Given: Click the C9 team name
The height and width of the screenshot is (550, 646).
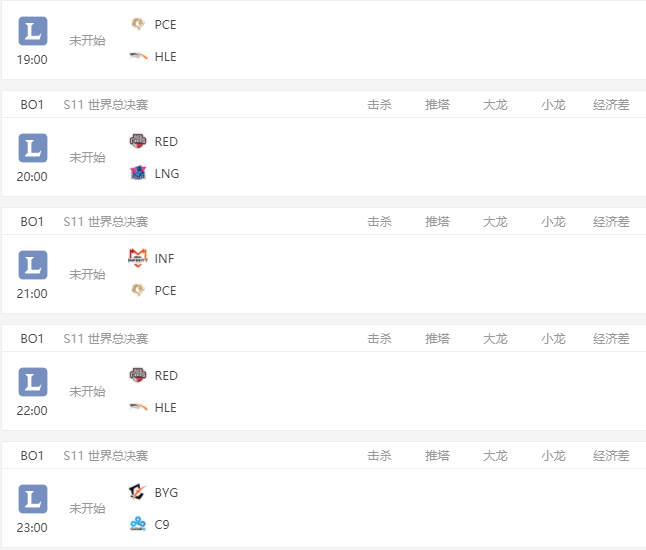Looking at the screenshot, I should [162, 524].
